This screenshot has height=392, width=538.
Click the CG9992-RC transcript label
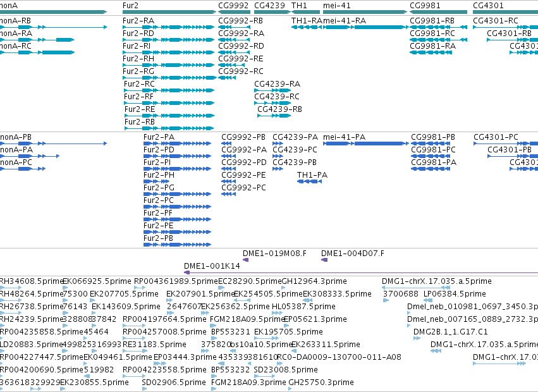click(x=241, y=71)
